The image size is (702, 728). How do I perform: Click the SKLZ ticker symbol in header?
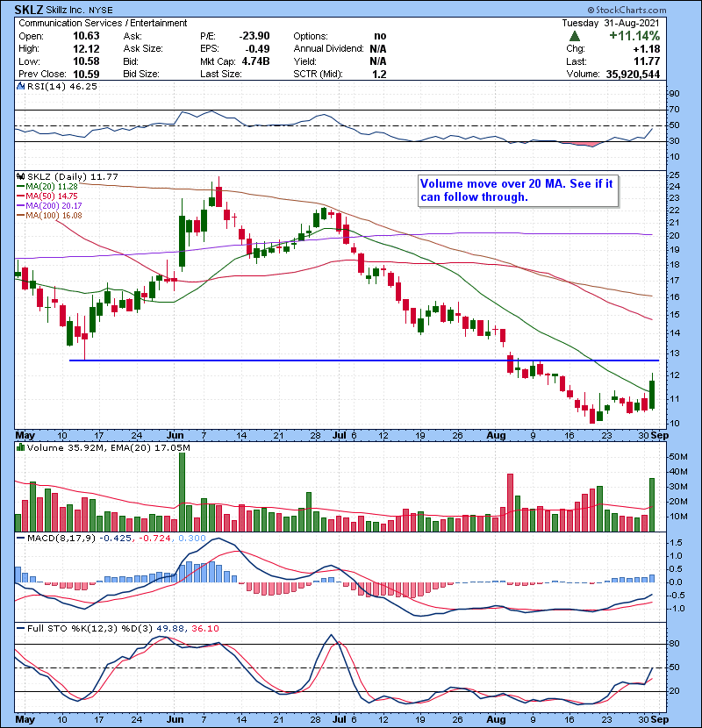click(29, 10)
